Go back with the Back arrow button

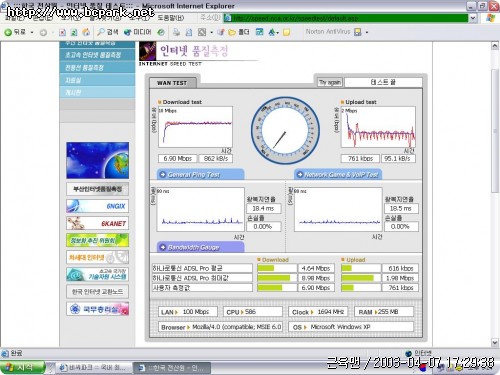point(15,32)
